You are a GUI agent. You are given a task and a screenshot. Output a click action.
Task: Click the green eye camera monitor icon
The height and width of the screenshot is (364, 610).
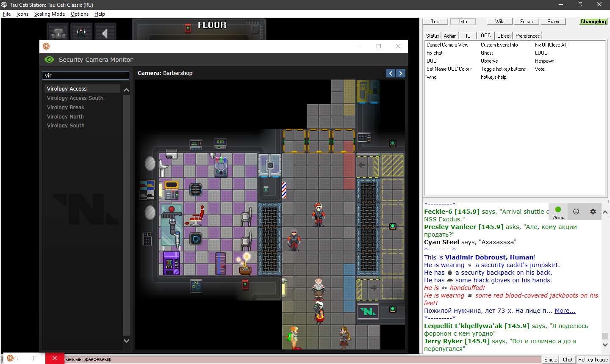pyautogui.click(x=49, y=60)
